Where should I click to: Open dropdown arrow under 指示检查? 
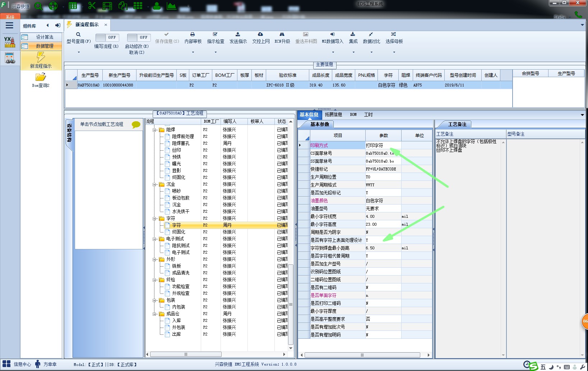tap(216, 52)
